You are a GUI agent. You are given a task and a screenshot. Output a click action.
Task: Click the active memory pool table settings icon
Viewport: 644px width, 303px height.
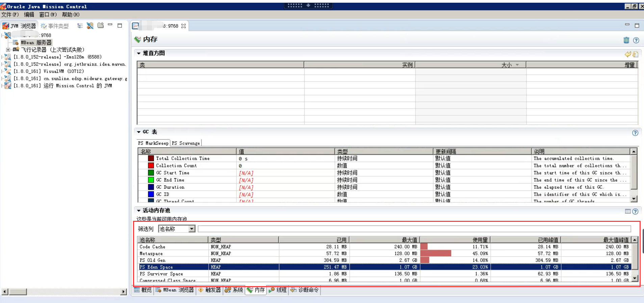[x=628, y=211]
